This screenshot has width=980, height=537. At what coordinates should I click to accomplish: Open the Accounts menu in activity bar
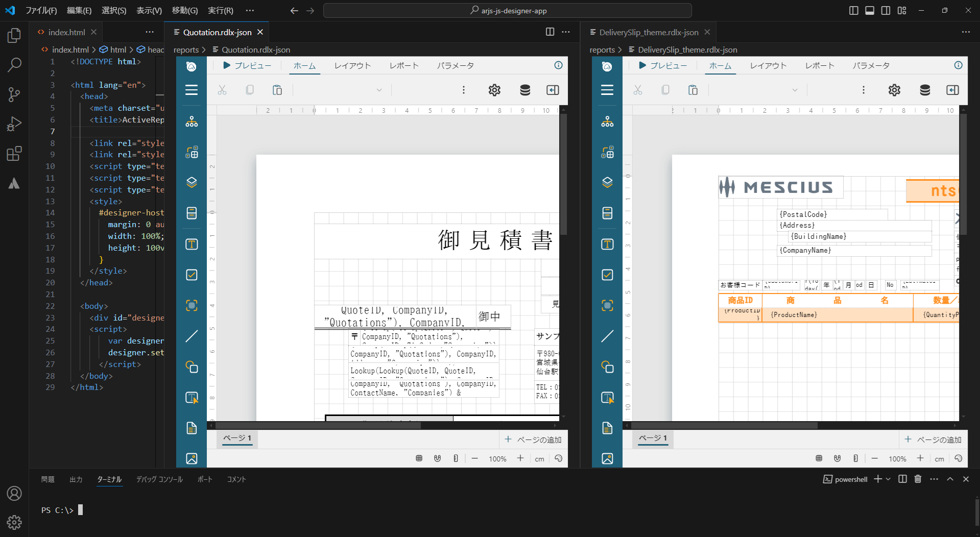[14, 493]
